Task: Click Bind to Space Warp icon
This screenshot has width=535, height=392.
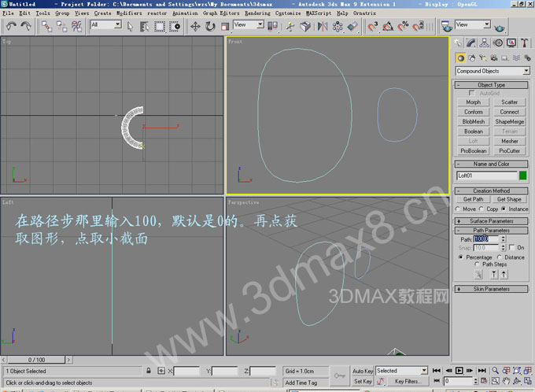Action: 77,26
